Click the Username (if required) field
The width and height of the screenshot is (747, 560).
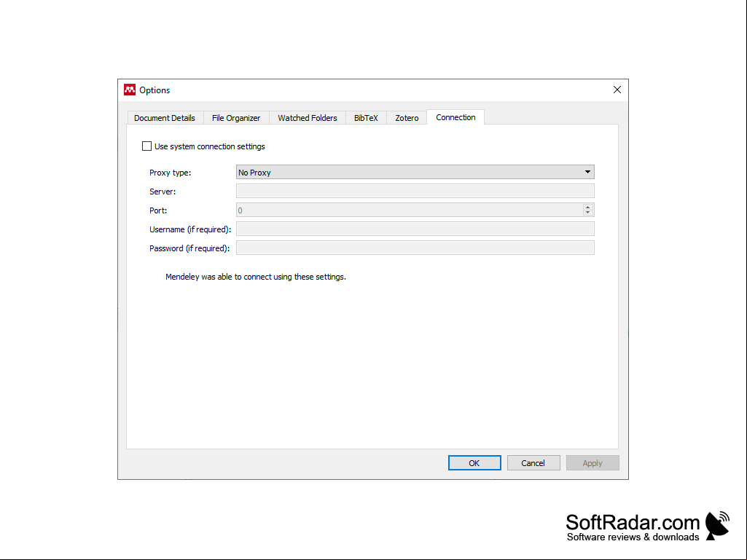415,229
